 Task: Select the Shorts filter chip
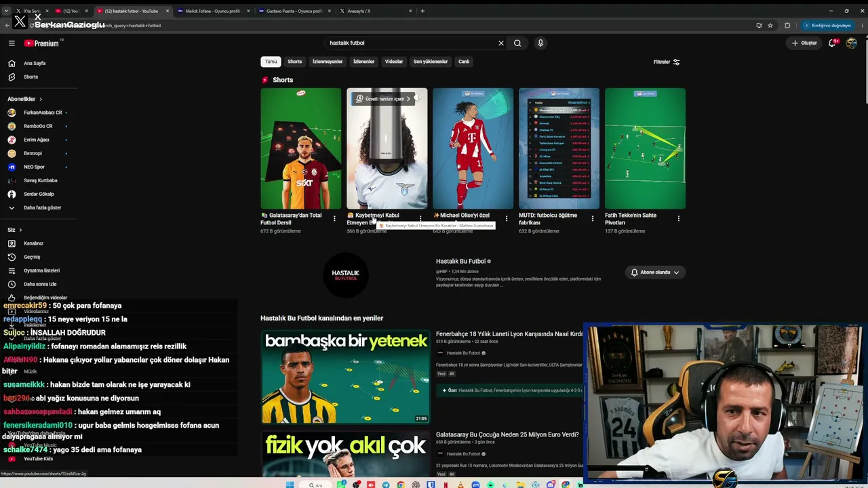coord(294,62)
